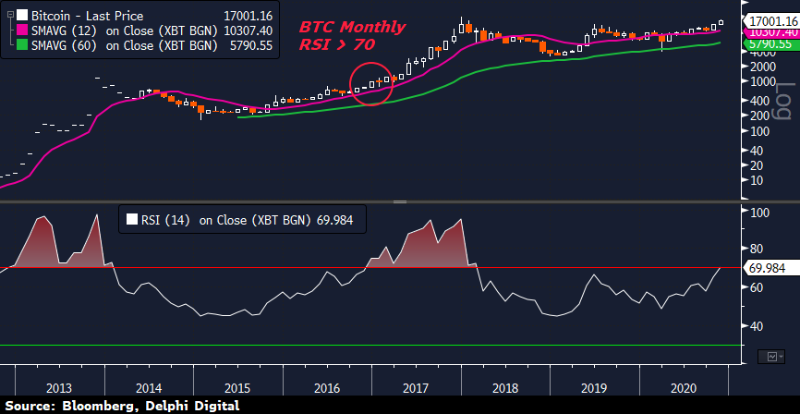The height and width of the screenshot is (414, 800).
Task: Click the 69.984 RSI value axis label
Action: coord(769,268)
